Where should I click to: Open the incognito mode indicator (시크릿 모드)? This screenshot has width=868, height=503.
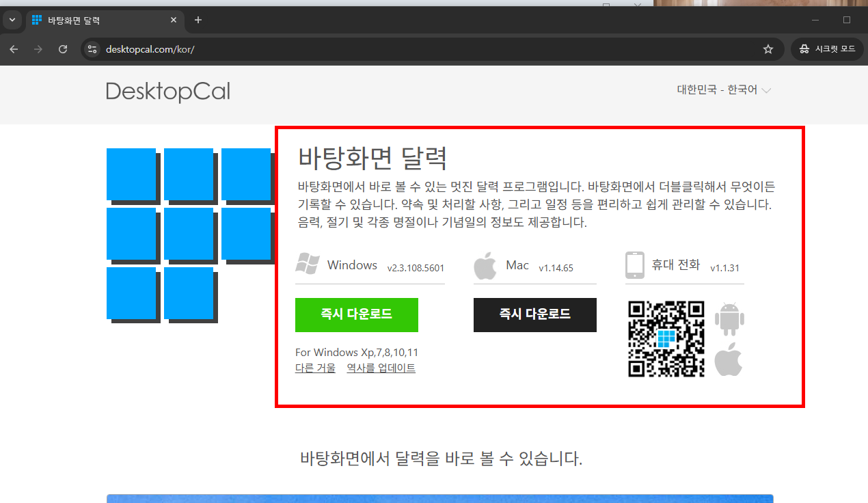point(827,49)
